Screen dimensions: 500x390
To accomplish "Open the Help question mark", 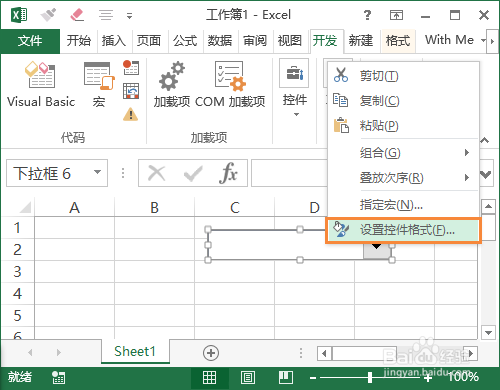I will (x=367, y=15).
